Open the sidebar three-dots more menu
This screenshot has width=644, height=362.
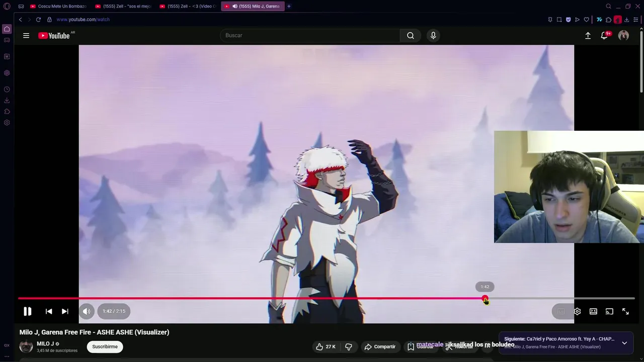coord(7,356)
